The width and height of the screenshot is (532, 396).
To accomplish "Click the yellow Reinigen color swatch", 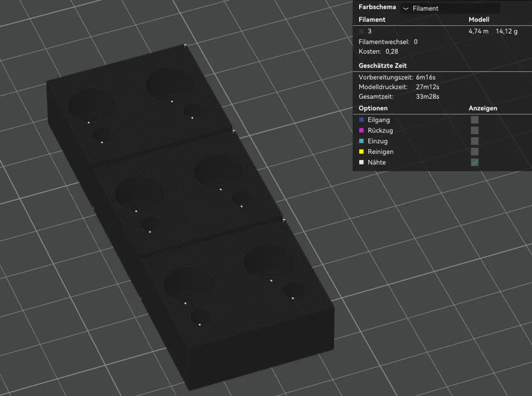I will click(x=361, y=151).
